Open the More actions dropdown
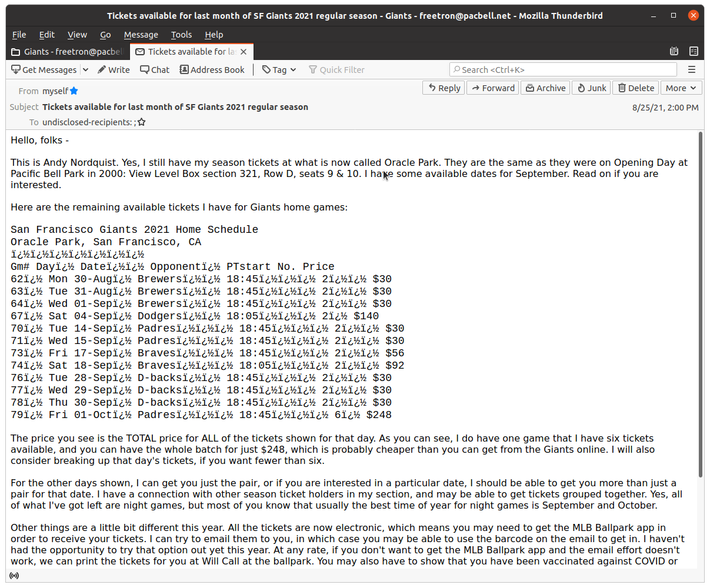 point(681,88)
